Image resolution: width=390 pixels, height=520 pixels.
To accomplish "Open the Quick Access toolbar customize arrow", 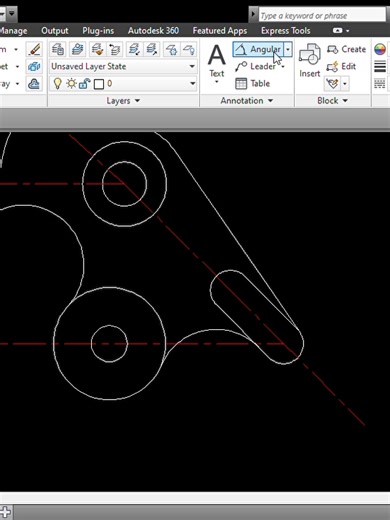I will coord(12,14).
